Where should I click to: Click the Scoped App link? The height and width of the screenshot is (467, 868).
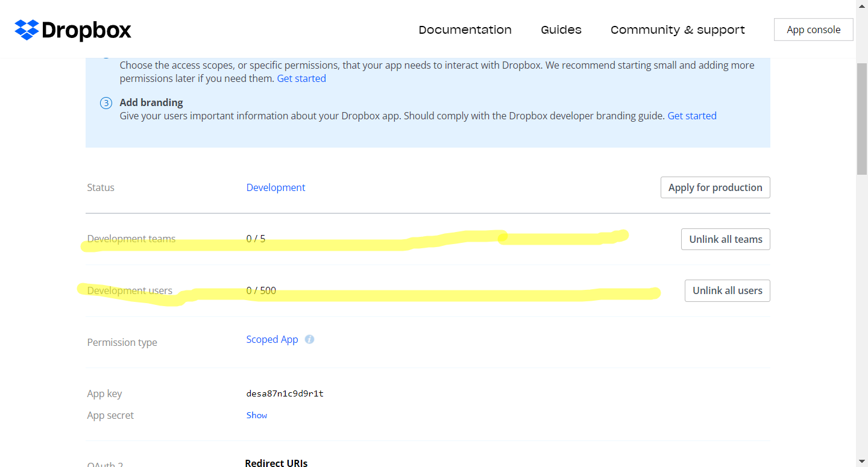click(272, 339)
